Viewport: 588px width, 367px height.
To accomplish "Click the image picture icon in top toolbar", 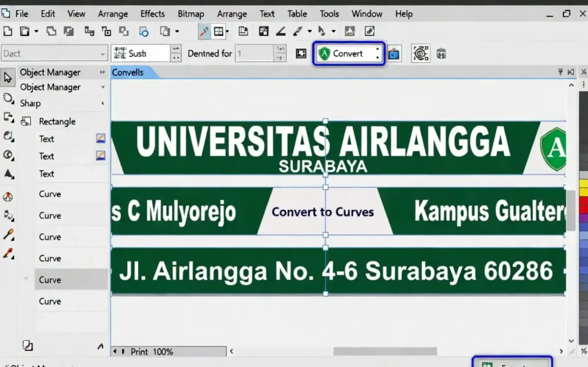I will (x=349, y=32).
